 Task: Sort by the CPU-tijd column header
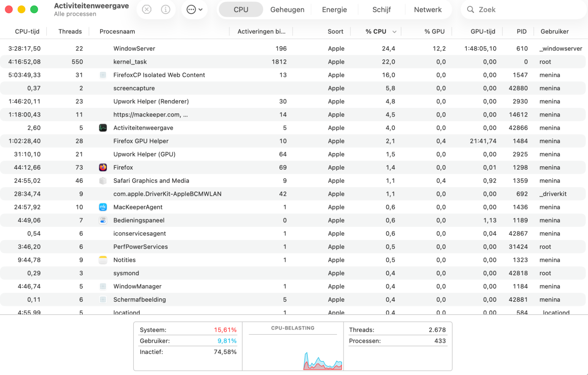27,31
